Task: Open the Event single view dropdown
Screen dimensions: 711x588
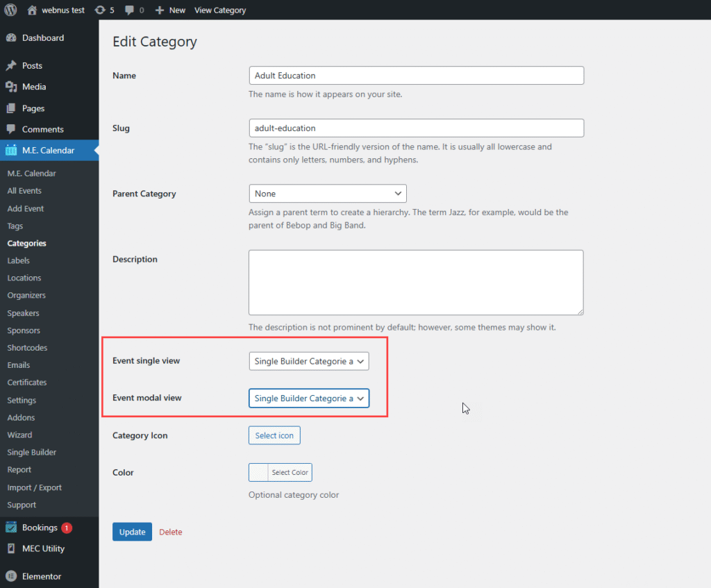Action: [x=308, y=361]
